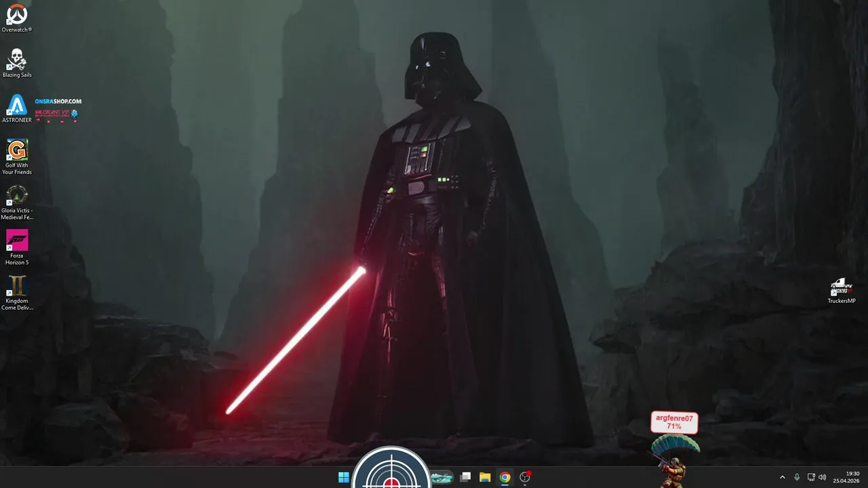Viewport: 868px width, 488px height.
Task: Select the TruckersMP desktop shortcut
Action: (842, 291)
